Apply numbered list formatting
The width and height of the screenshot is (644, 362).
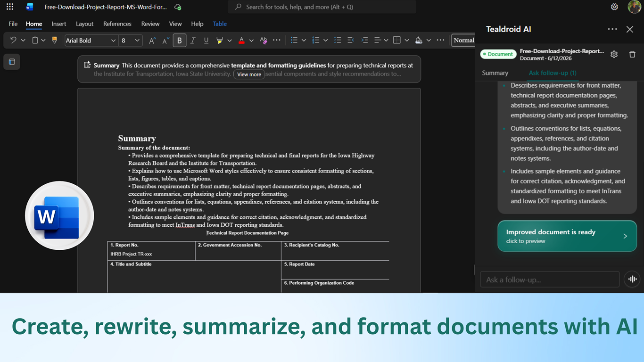pyautogui.click(x=316, y=41)
